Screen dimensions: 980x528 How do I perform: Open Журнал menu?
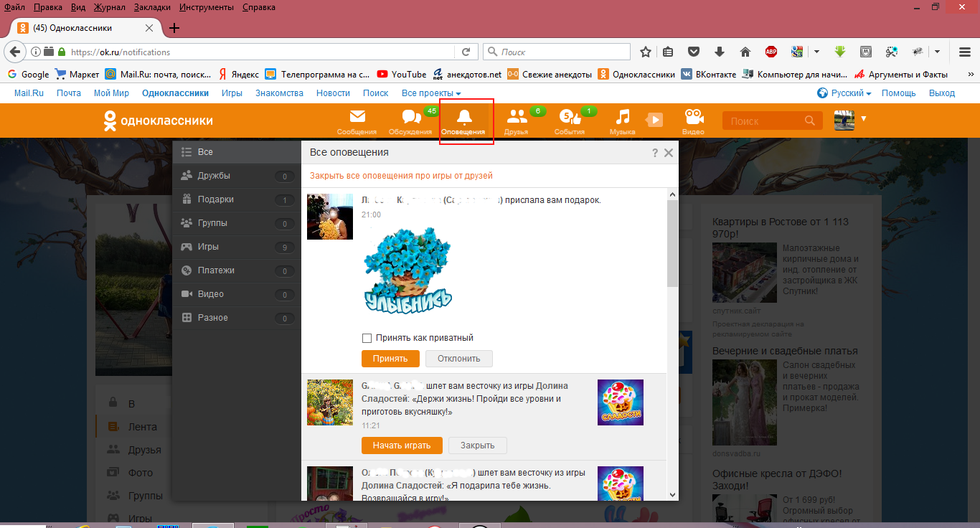(108, 6)
